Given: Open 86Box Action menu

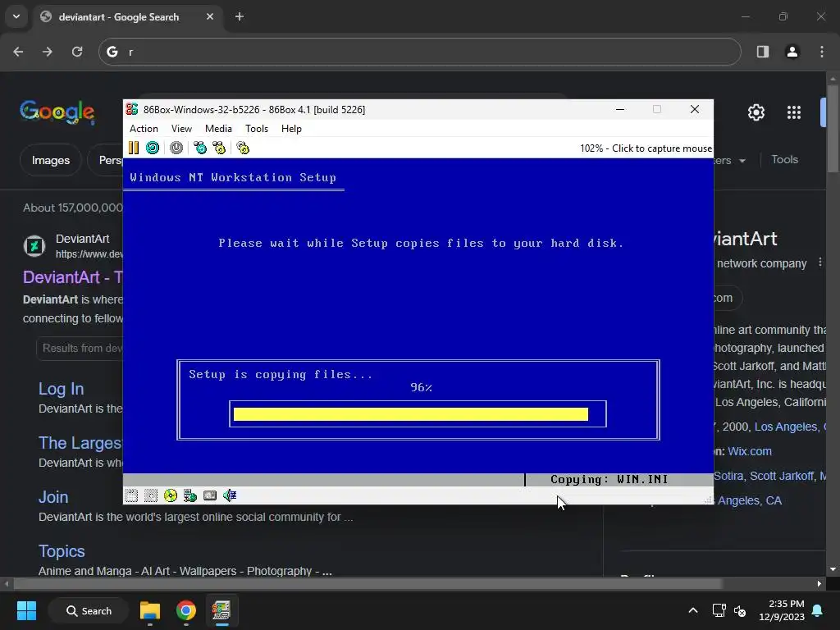Looking at the screenshot, I should pyautogui.click(x=144, y=129).
